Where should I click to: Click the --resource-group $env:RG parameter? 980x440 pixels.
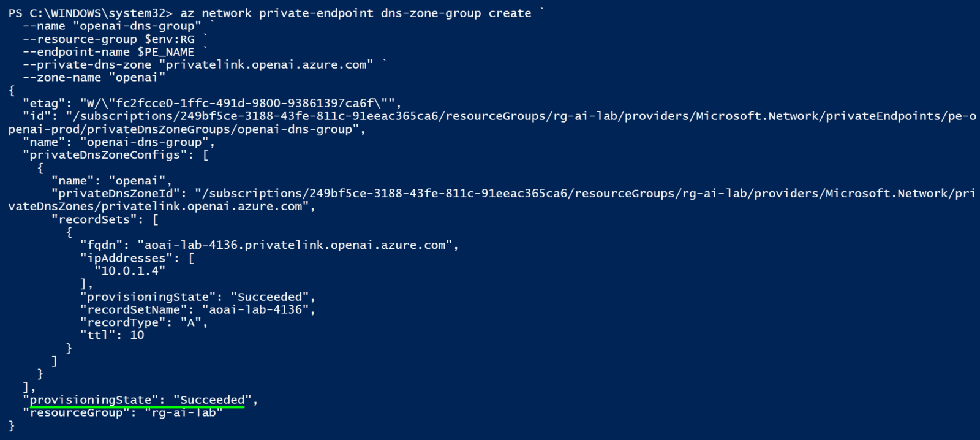109,39
